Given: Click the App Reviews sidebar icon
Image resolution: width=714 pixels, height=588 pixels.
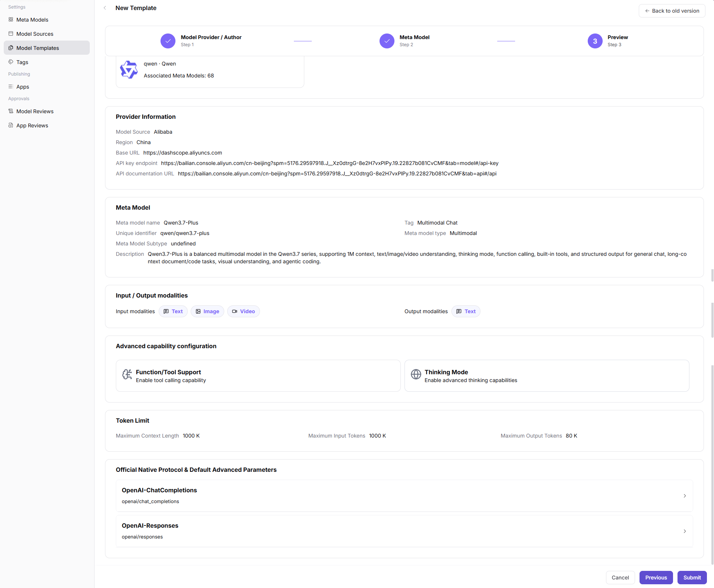Looking at the screenshot, I should click(x=11, y=125).
